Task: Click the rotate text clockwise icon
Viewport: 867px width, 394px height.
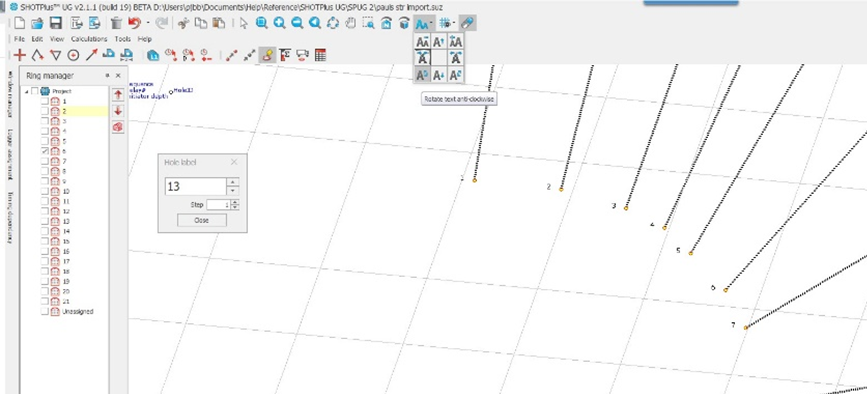Action: (456, 75)
